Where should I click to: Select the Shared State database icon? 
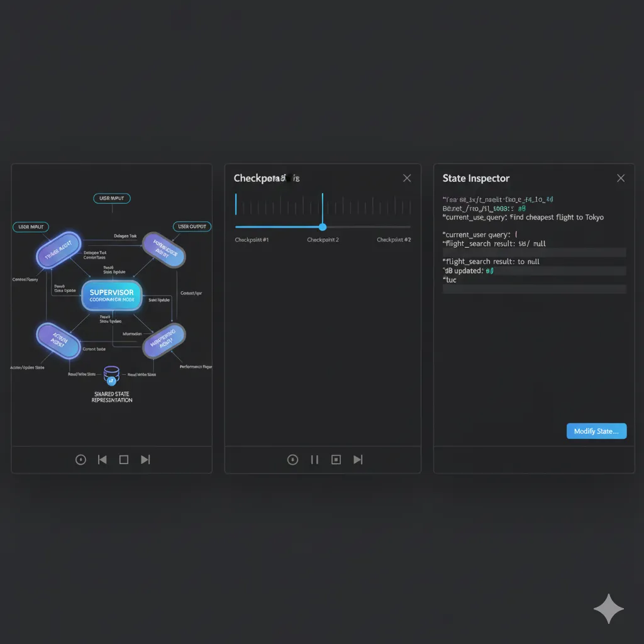click(111, 375)
